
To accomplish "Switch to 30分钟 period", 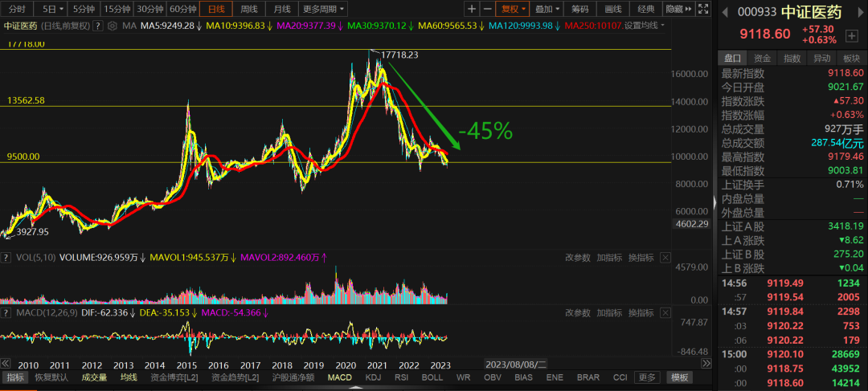I will click(x=150, y=9).
